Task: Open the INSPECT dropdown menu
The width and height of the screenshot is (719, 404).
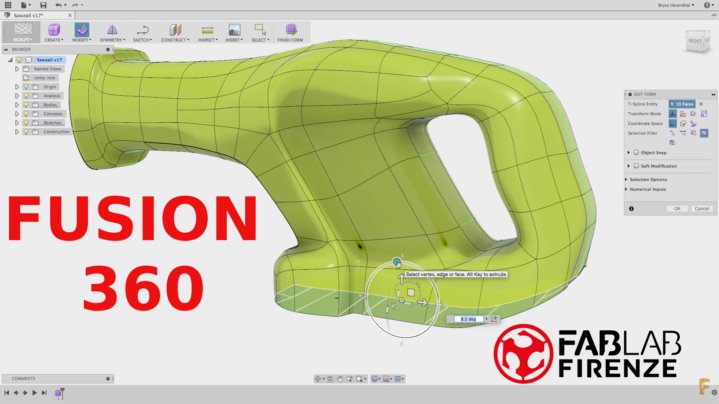Action: pos(207,40)
